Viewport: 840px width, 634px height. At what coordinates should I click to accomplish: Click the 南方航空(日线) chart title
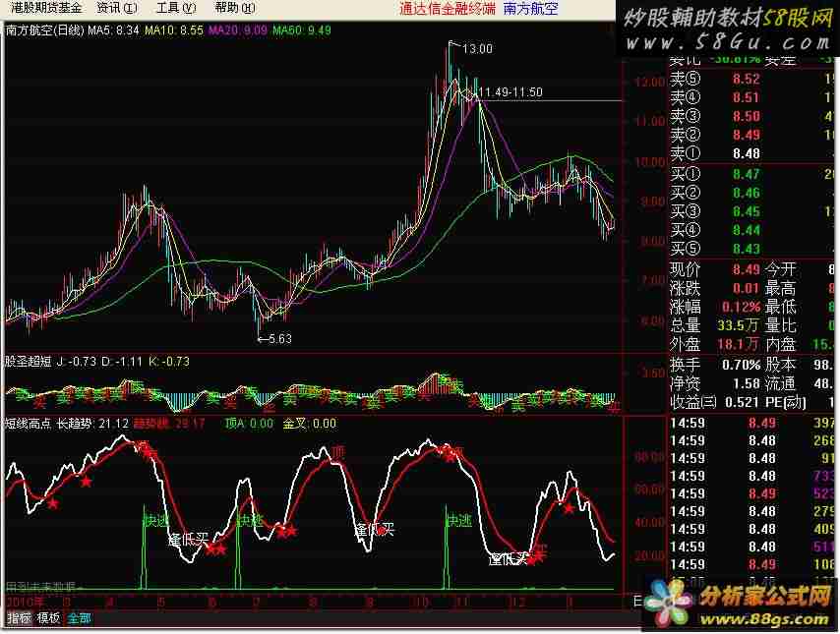click(45, 30)
